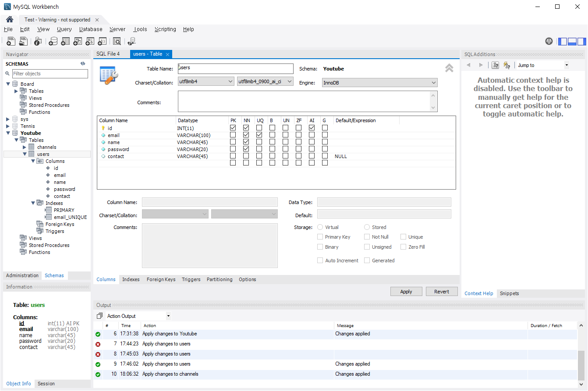The image size is (588, 391).
Task: Click the table editor wrench icon
Action: (x=108, y=75)
